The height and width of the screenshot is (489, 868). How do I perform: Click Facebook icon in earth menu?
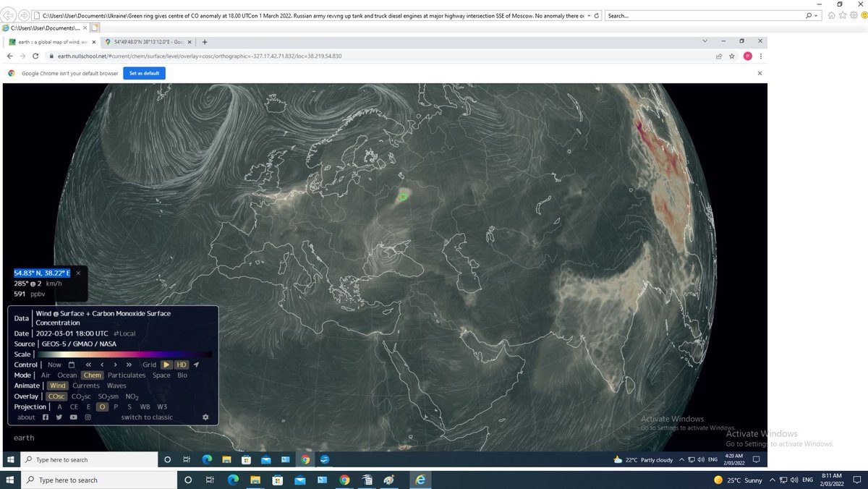pos(46,417)
